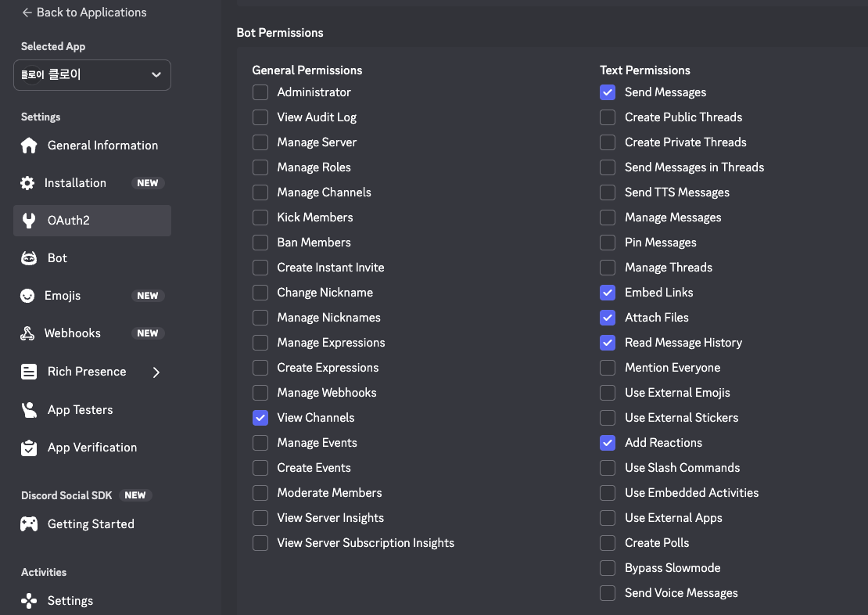Check Send Voice Messages permission
The height and width of the screenshot is (615, 868).
tap(608, 593)
